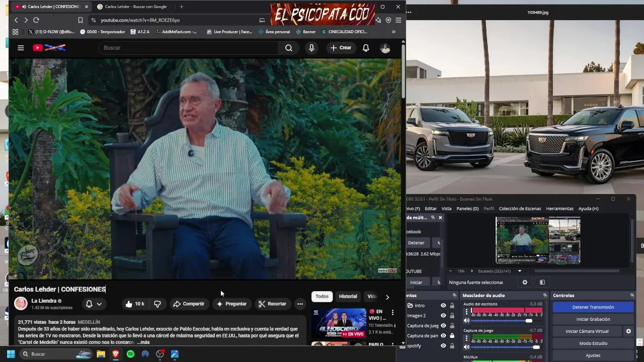Reload the page in the browser
The image size is (644, 362).
36,20
